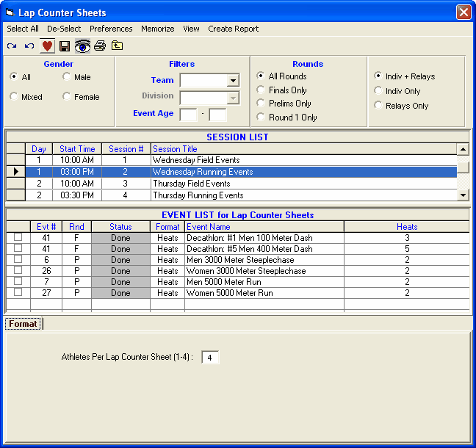Open the View menu
The image size is (476, 448).
tap(191, 29)
